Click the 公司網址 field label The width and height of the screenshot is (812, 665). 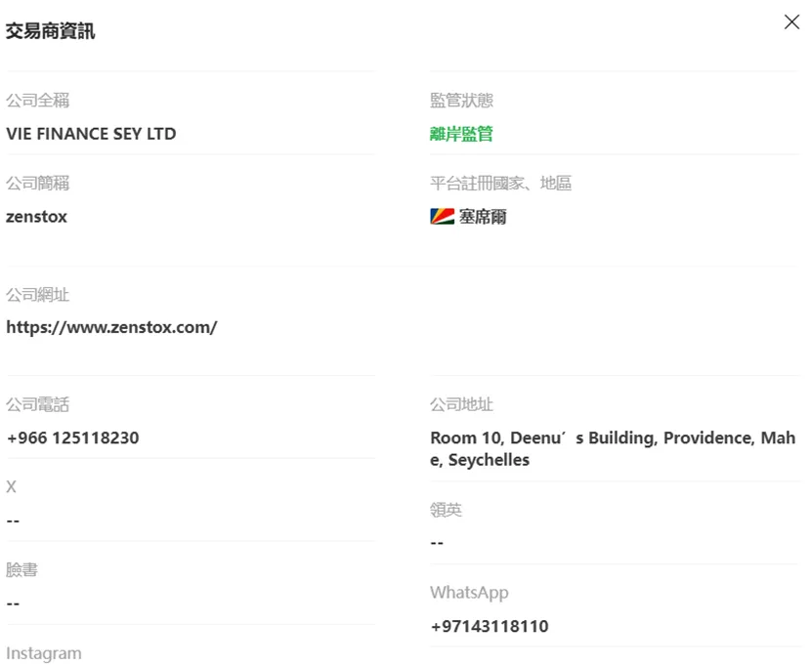[x=38, y=295]
